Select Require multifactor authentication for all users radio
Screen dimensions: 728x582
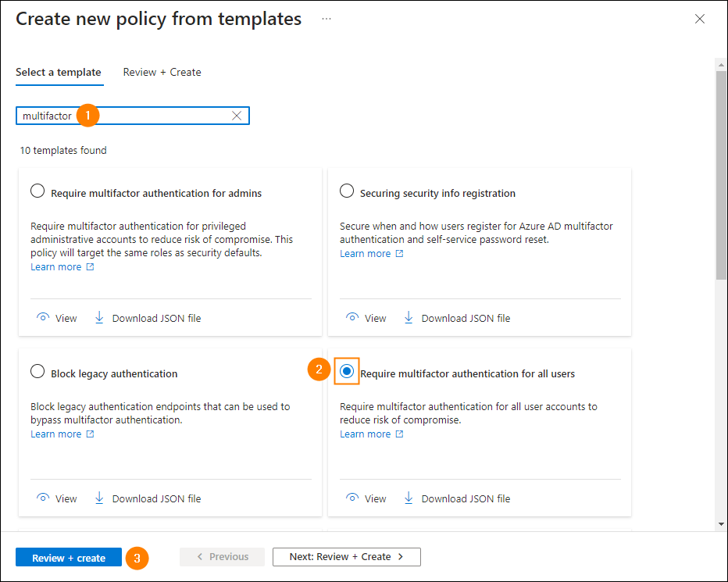click(x=347, y=371)
